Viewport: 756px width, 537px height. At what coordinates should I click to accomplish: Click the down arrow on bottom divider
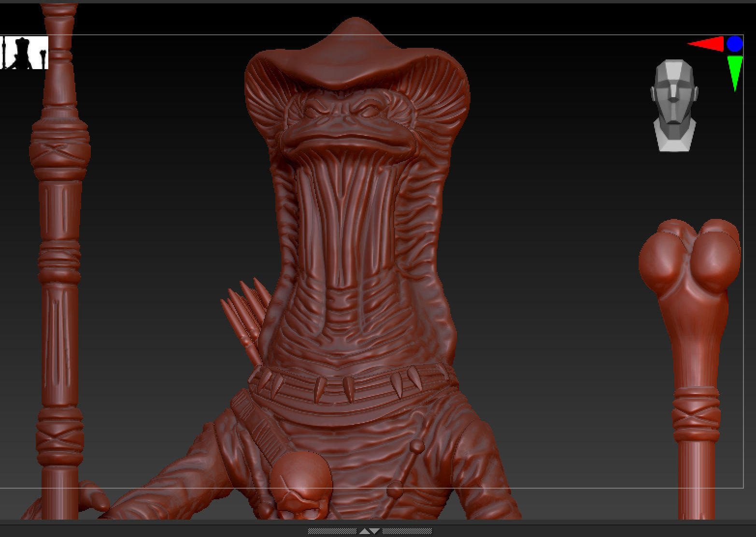[375, 531]
